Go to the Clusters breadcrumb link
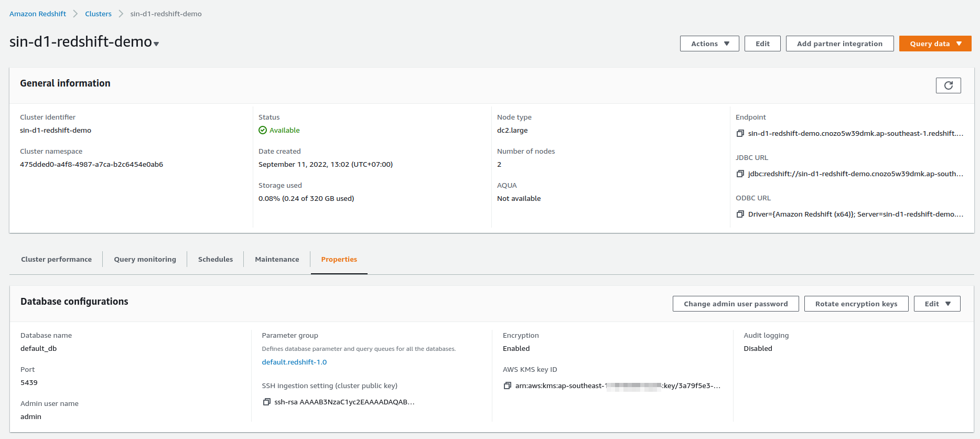The width and height of the screenshot is (980, 439). point(98,14)
